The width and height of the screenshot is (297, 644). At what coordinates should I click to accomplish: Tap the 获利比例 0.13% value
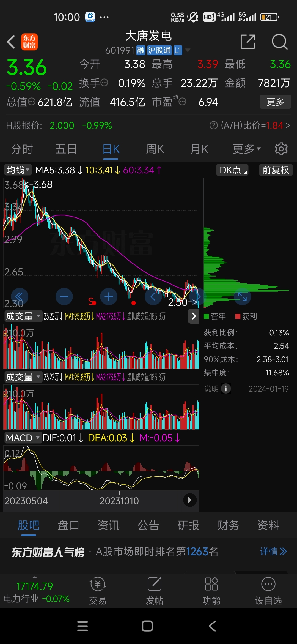tap(279, 333)
